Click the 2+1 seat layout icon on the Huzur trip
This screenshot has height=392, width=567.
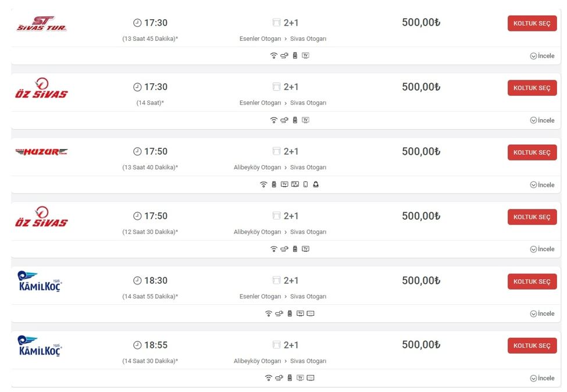[x=276, y=152]
